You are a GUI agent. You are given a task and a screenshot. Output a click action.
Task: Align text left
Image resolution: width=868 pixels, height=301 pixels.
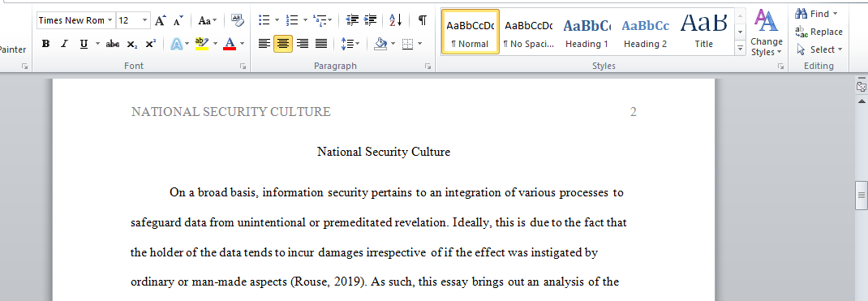pos(264,44)
